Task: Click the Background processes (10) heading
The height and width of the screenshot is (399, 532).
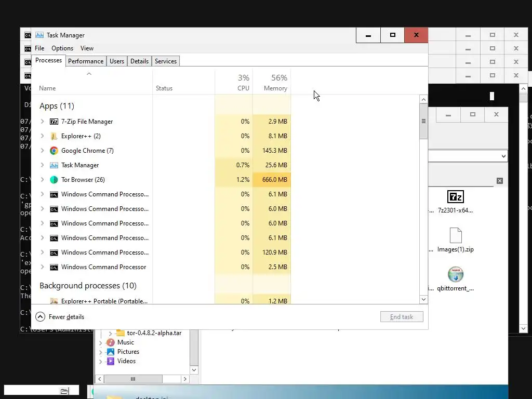Action: (x=88, y=286)
